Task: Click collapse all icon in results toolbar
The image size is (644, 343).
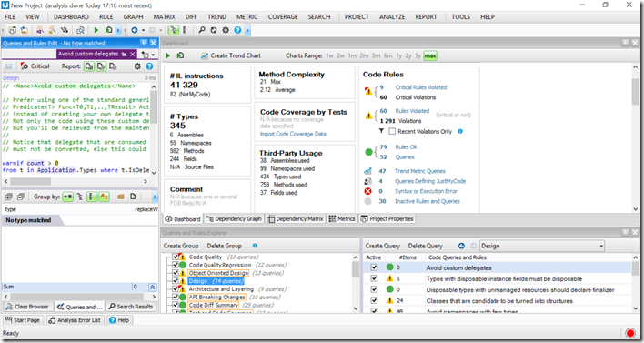Action: pyautogui.click(x=21, y=197)
